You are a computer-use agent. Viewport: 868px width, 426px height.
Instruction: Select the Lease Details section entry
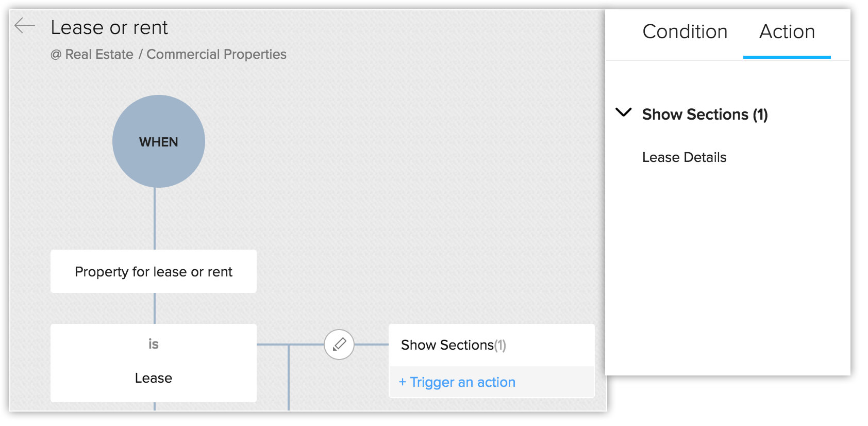pos(684,157)
